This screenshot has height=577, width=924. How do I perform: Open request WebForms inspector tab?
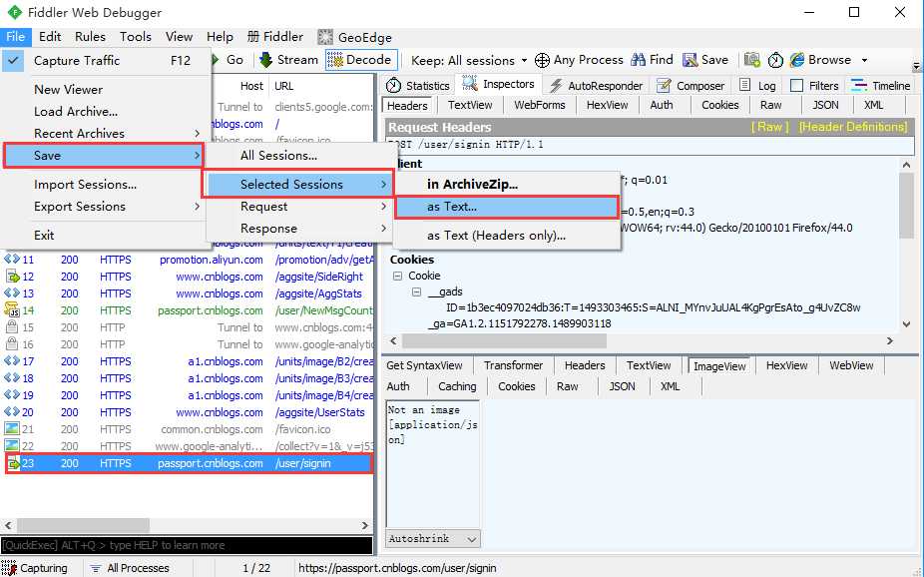[539, 105]
